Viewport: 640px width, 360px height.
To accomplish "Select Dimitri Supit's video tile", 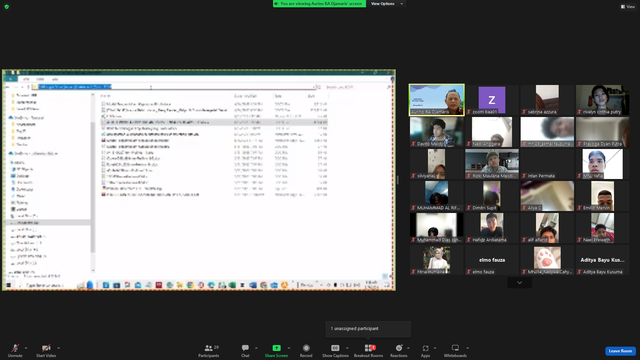I will 492,196.
